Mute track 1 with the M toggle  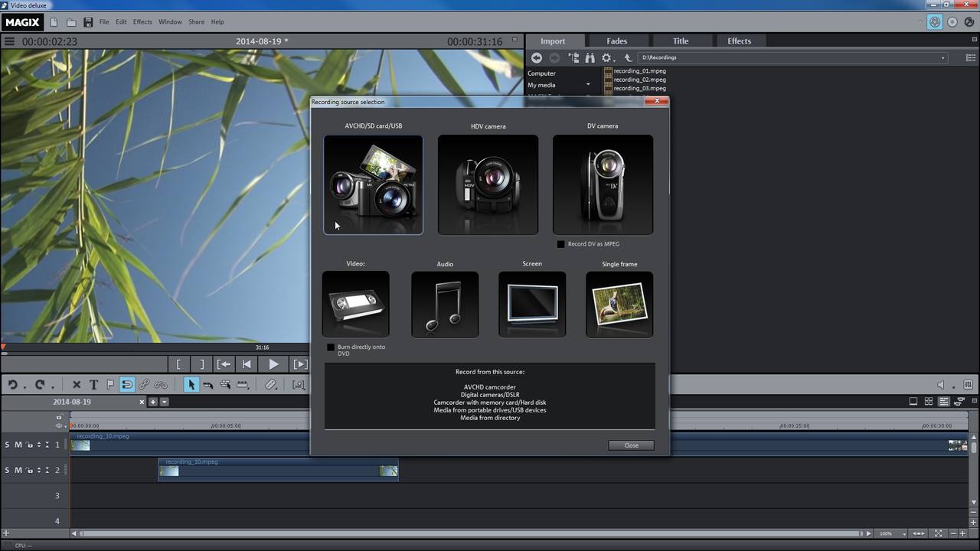[x=17, y=444]
